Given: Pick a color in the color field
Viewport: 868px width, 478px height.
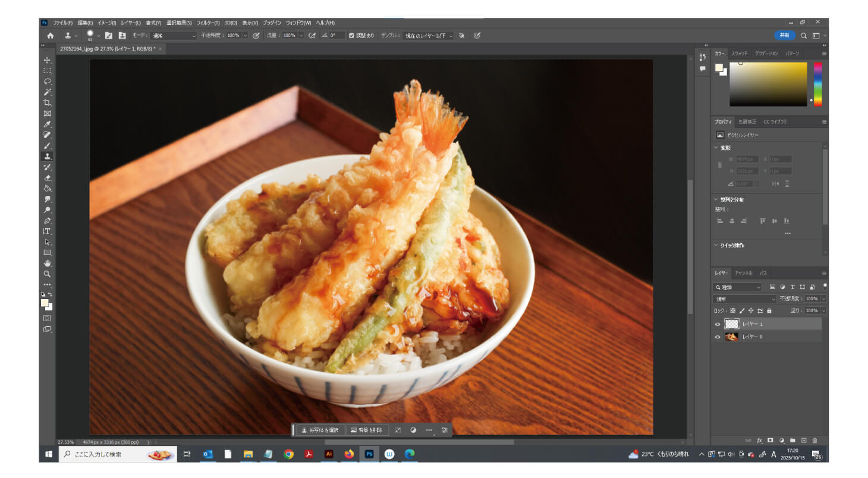Looking at the screenshot, I should click(768, 84).
